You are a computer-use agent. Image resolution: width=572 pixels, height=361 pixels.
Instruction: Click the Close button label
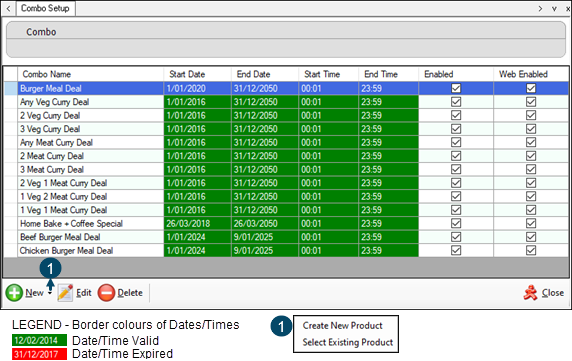(553, 293)
